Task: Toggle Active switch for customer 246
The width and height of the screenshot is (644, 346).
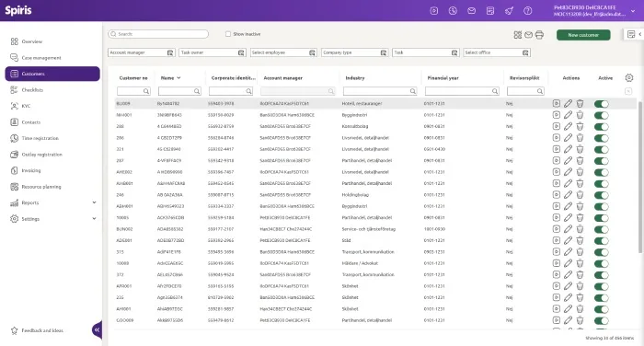Action: (602, 195)
